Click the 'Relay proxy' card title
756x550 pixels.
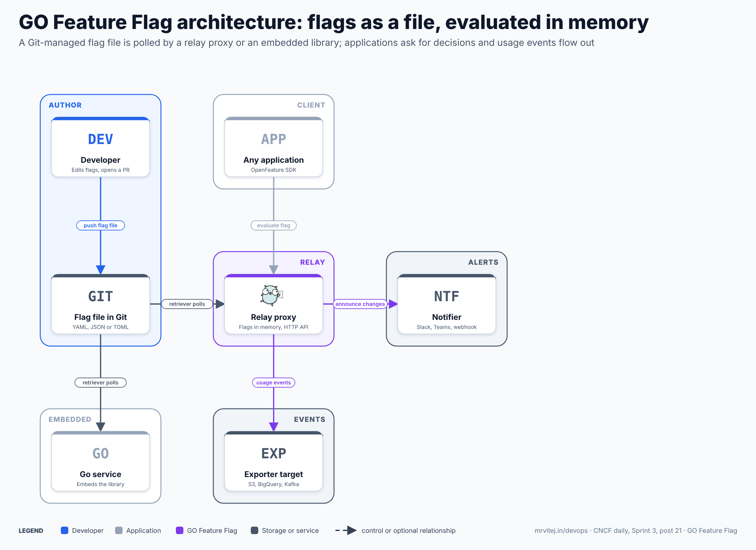click(273, 317)
